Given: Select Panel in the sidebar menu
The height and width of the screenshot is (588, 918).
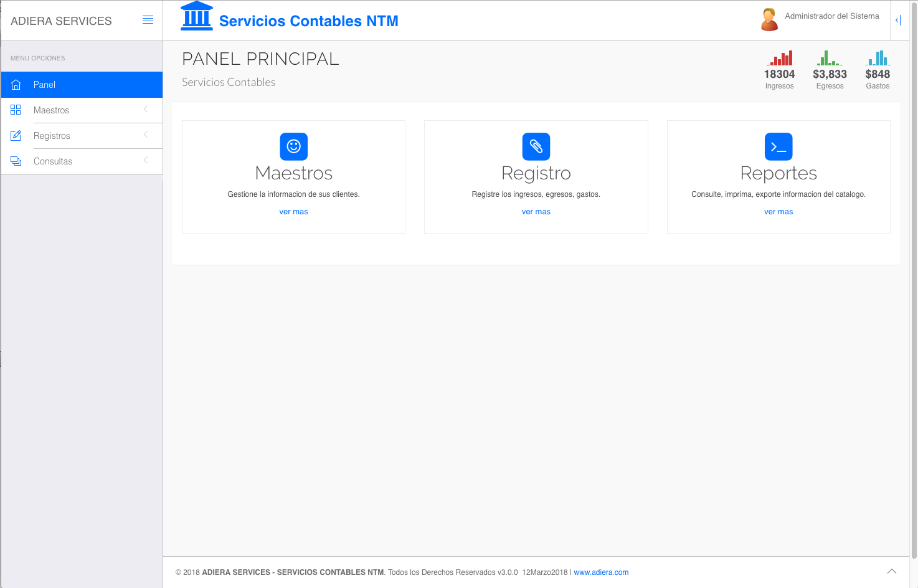Looking at the screenshot, I should [44, 85].
